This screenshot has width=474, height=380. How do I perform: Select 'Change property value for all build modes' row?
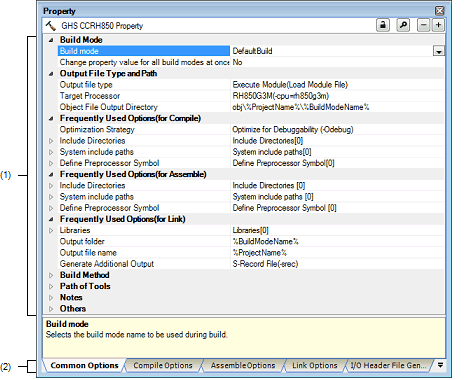(144, 62)
